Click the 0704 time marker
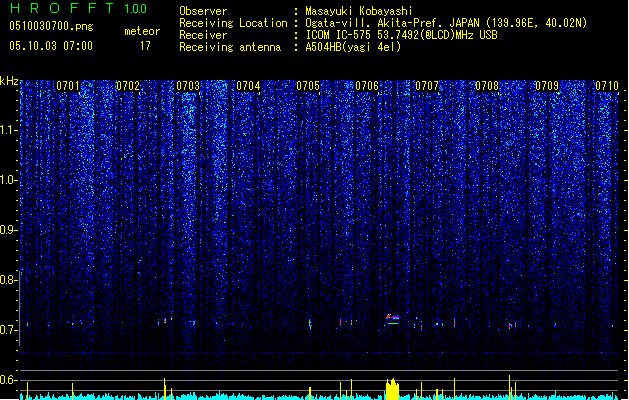This screenshot has height=400, width=629. tap(248, 86)
